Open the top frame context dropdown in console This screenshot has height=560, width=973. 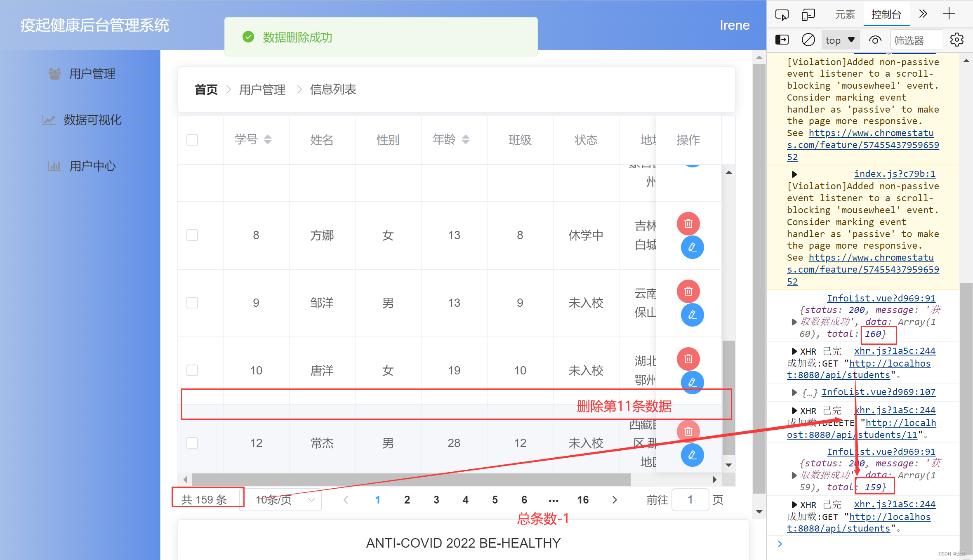pyautogui.click(x=840, y=40)
